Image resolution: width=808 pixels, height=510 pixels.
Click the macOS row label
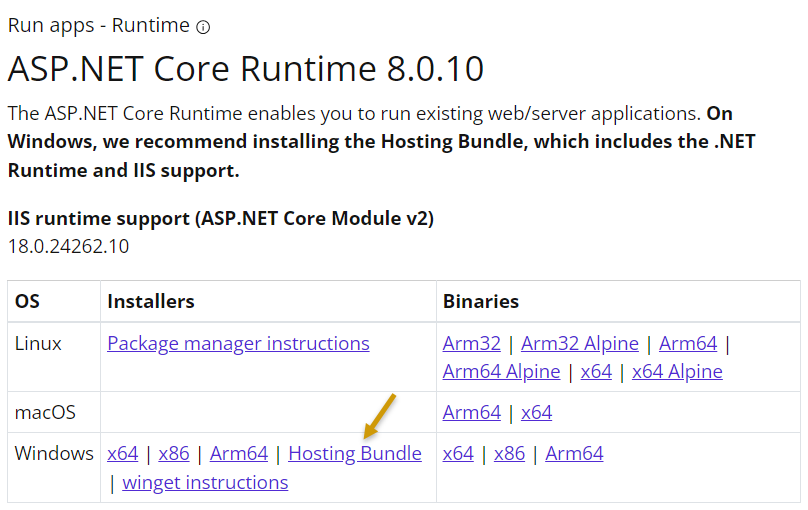(x=45, y=413)
